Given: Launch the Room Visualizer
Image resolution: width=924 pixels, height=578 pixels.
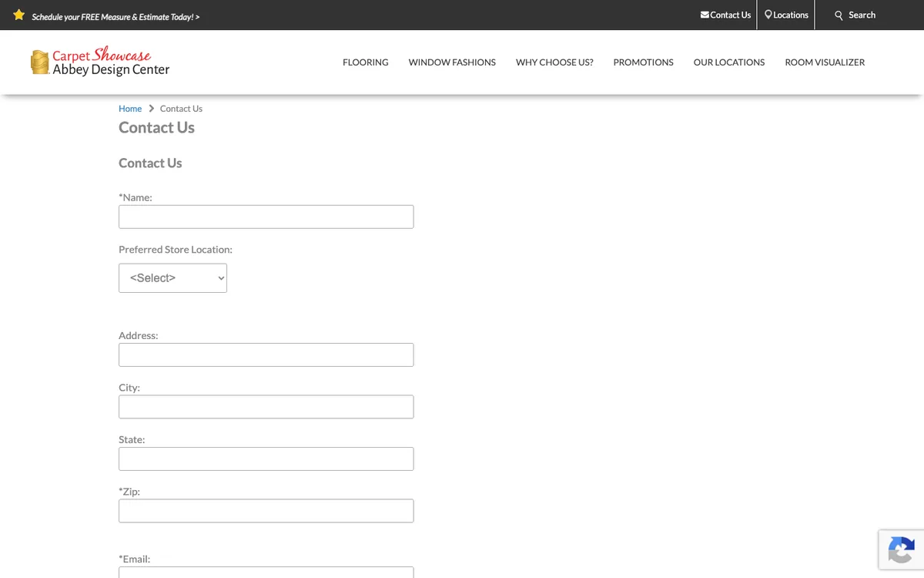Looking at the screenshot, I should click(825, 62).
